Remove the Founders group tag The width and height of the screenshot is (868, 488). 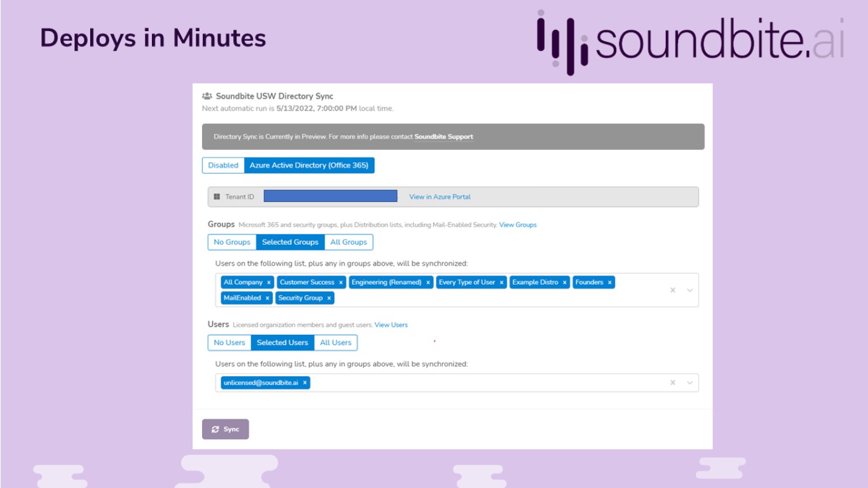click(609, 282)
